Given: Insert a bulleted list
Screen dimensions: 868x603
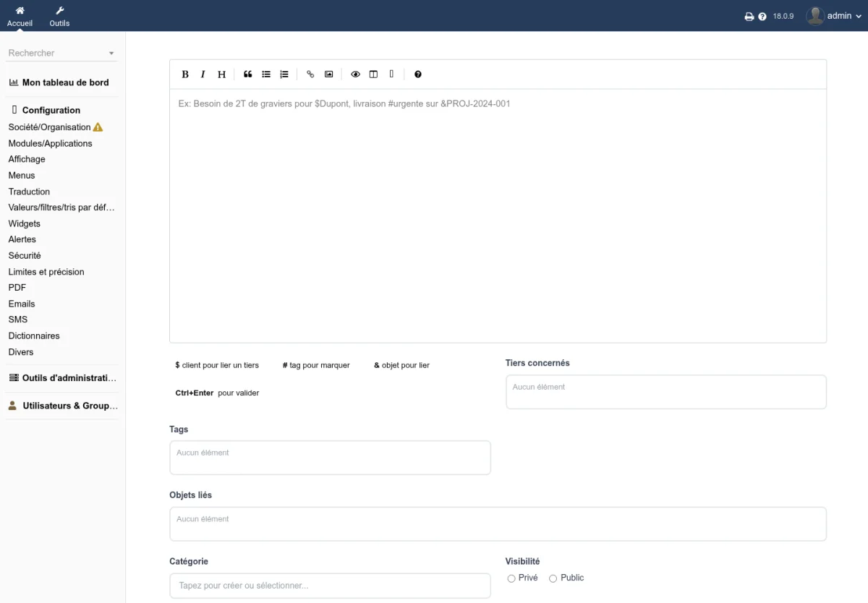Looking at the screenshot, I should click(x=266, y=74).
